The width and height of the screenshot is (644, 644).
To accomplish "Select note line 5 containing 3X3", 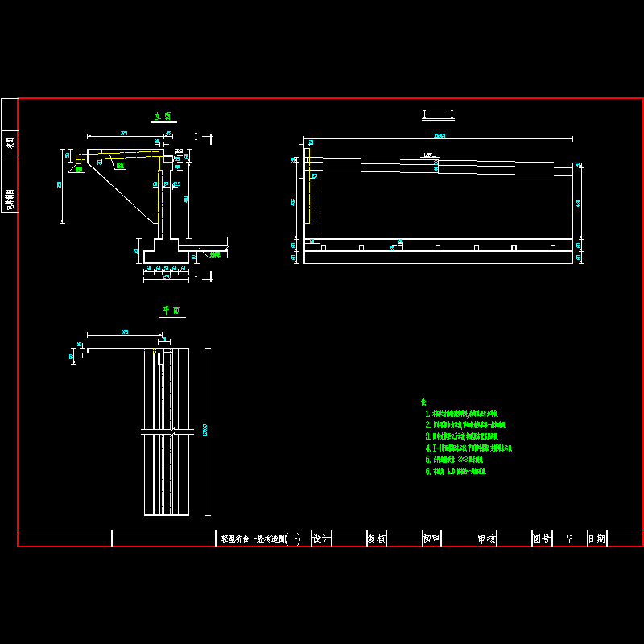I will pyautogui.click(x=454, y=460).
